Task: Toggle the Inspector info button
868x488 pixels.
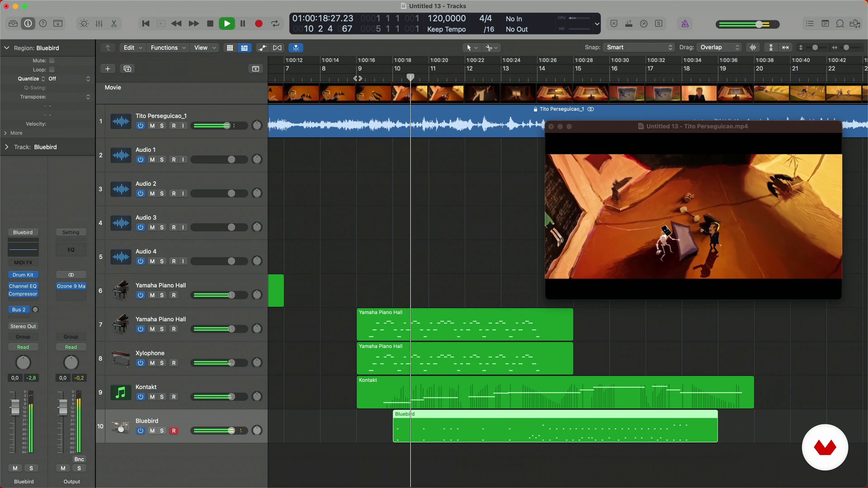Action: point(28,23)
